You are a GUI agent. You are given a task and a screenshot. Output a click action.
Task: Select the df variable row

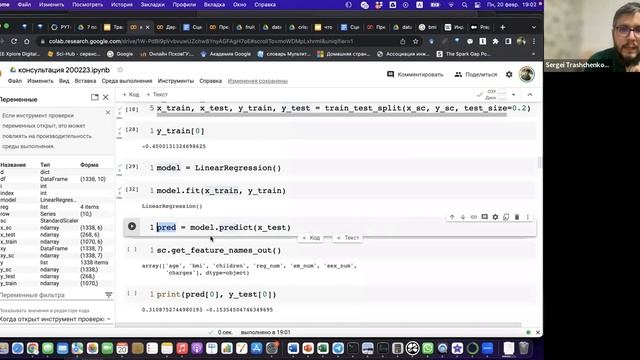[56, 179]
